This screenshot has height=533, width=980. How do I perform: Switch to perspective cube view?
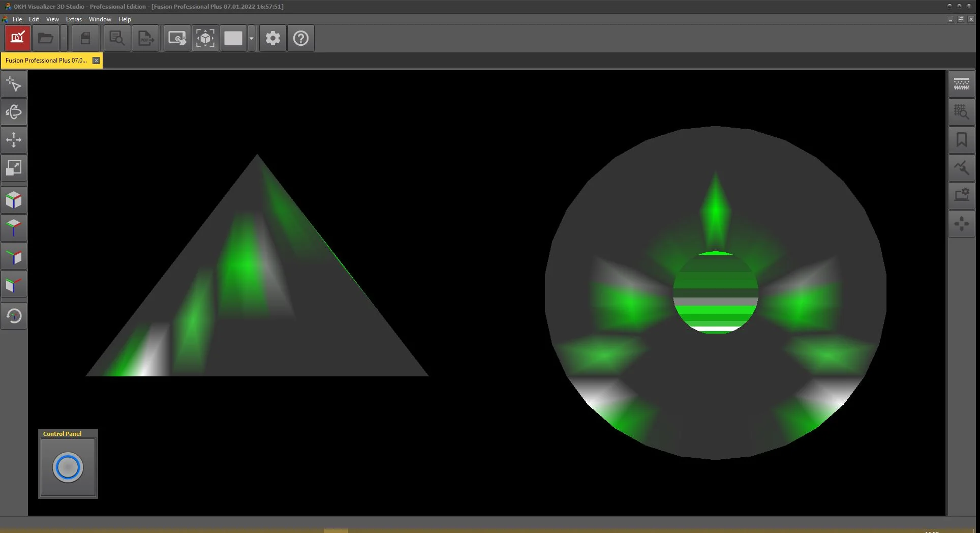point(14,200)
